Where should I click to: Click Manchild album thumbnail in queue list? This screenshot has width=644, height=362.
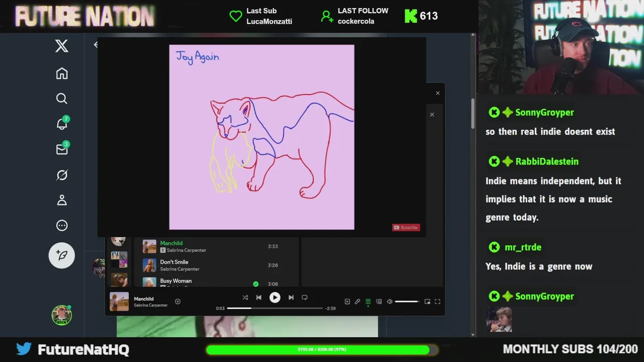pyautogui.click(x=149, y=246)
